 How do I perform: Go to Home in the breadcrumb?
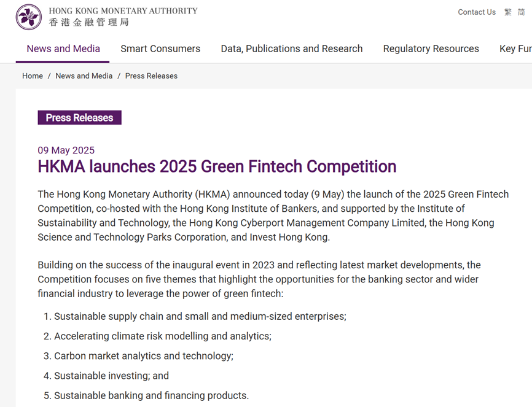33,76
